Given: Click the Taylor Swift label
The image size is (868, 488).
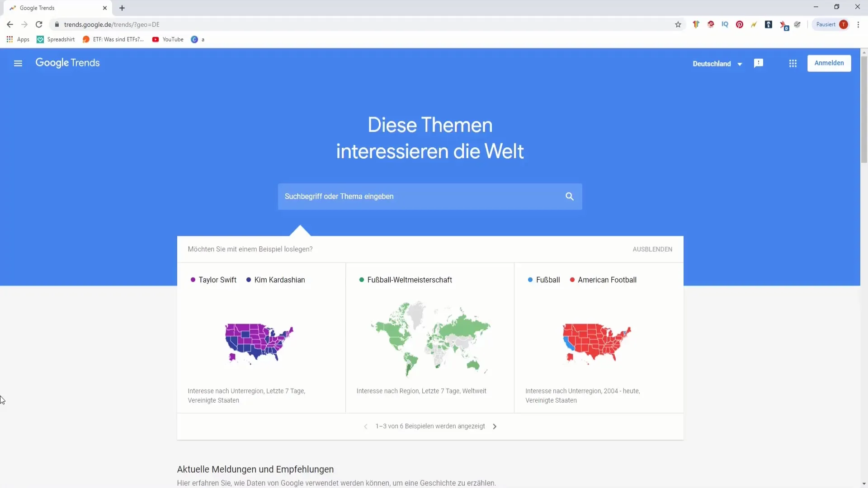Looking at the screenshot, I should 217,280.
